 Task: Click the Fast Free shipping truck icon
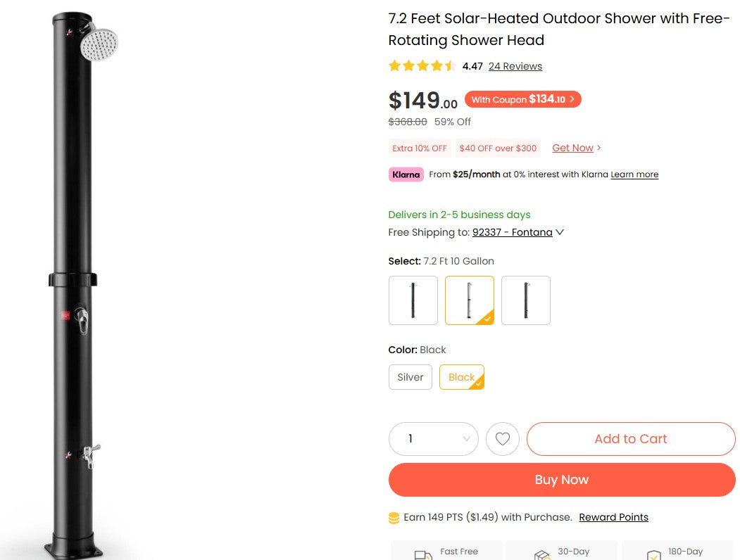point(423,554)
